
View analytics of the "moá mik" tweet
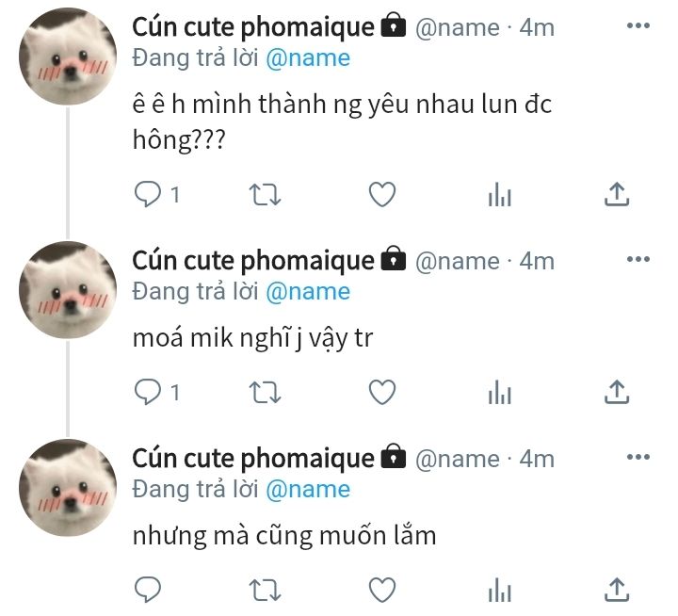(x=500, y=392)
